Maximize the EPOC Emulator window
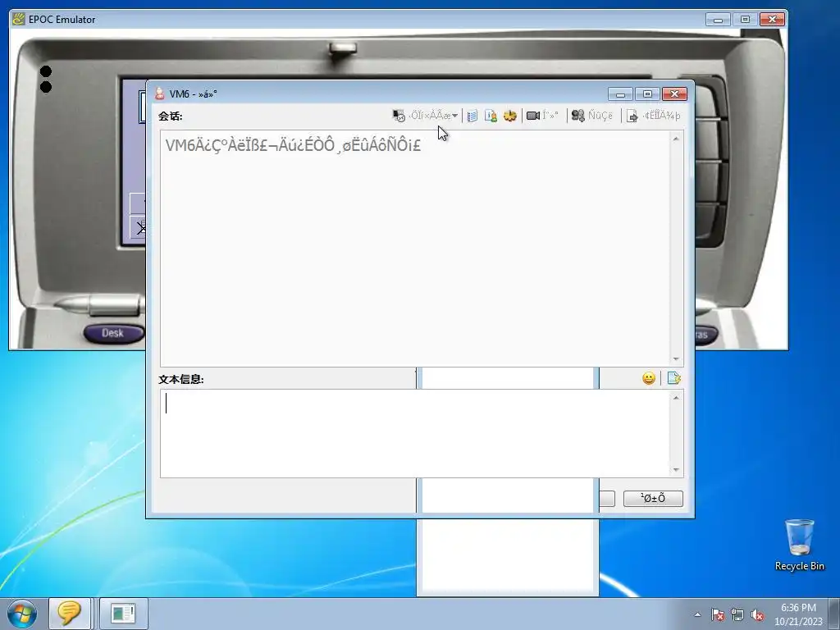Viewport: 840px width, 630px height. point(745,20)
